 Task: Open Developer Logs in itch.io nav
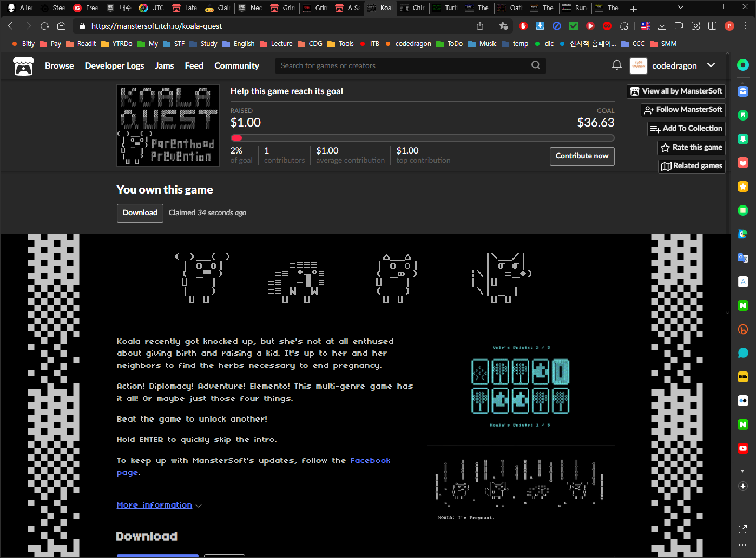114,65
